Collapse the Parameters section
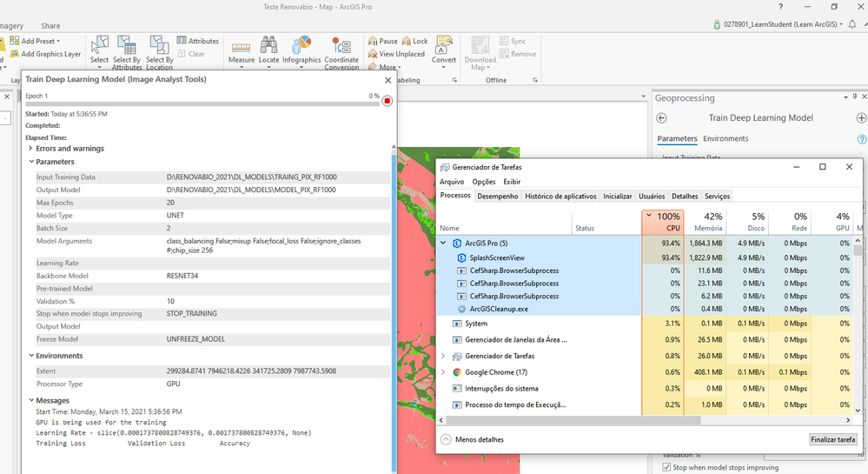 (x=30, y=162)
